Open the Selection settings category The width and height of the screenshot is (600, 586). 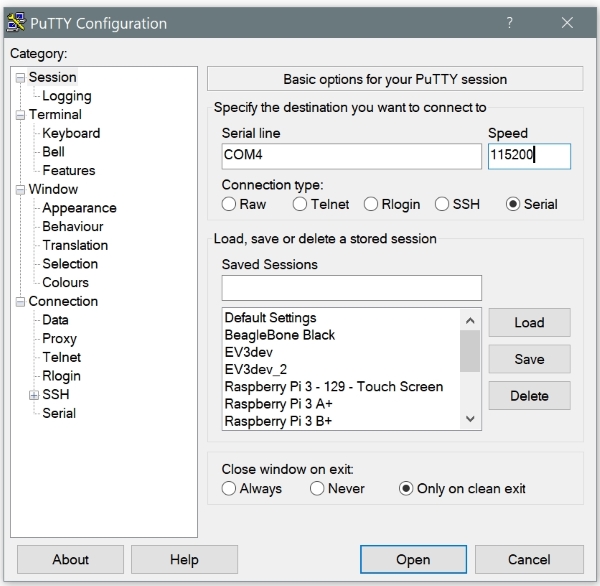(70, 264)
